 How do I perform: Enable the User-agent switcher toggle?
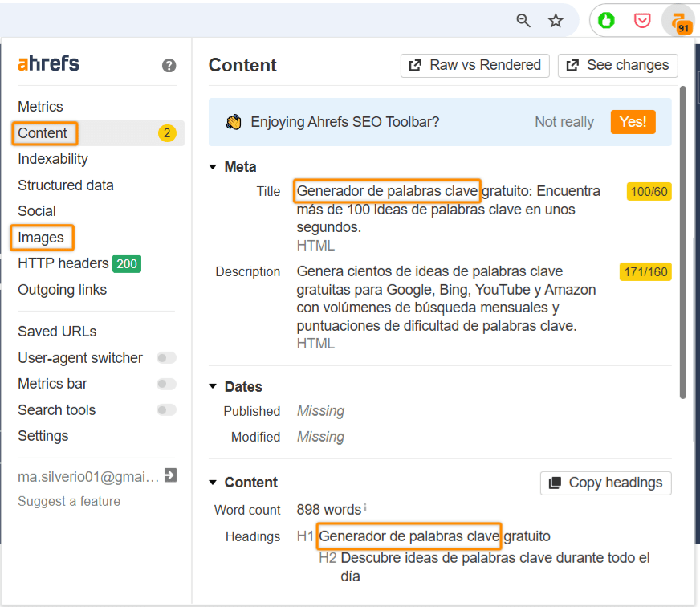(x=166, y=357)
